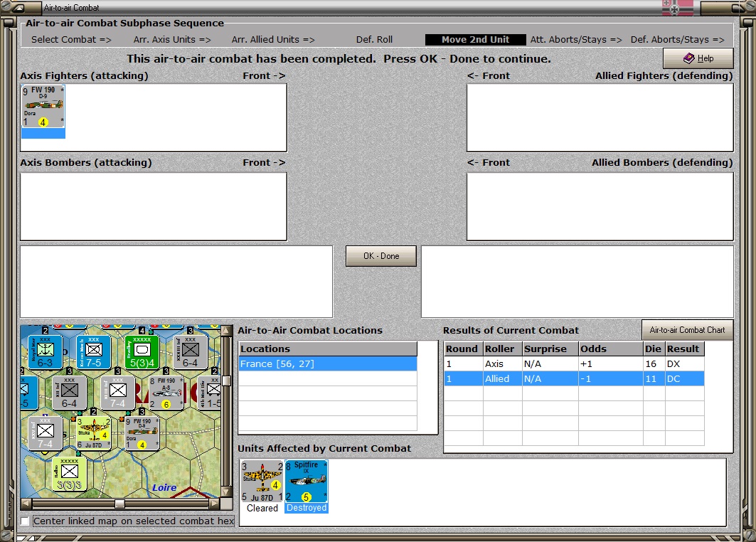Click the blue 7-5 corps counter on map
The image size is (756, 542).
coord(94,352)
